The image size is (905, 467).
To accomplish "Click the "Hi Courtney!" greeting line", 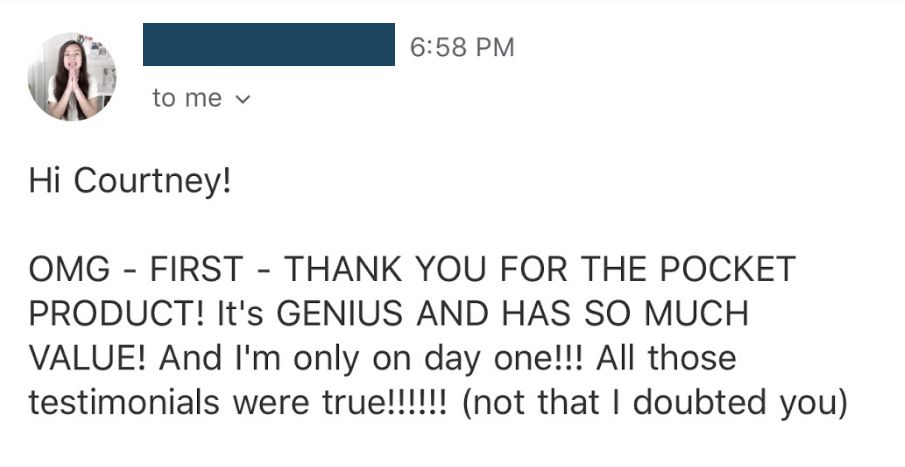I will point(130,183).
